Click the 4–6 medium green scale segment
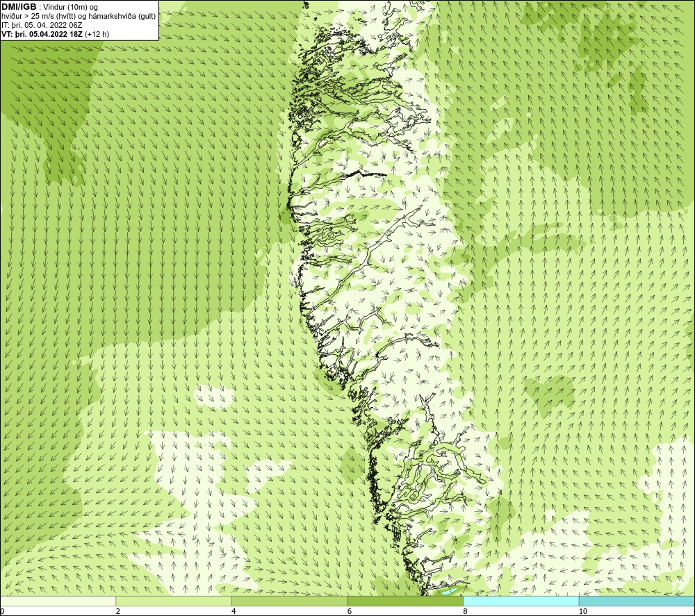The height and width of the screenshot is (616, 695). (289, 601)
